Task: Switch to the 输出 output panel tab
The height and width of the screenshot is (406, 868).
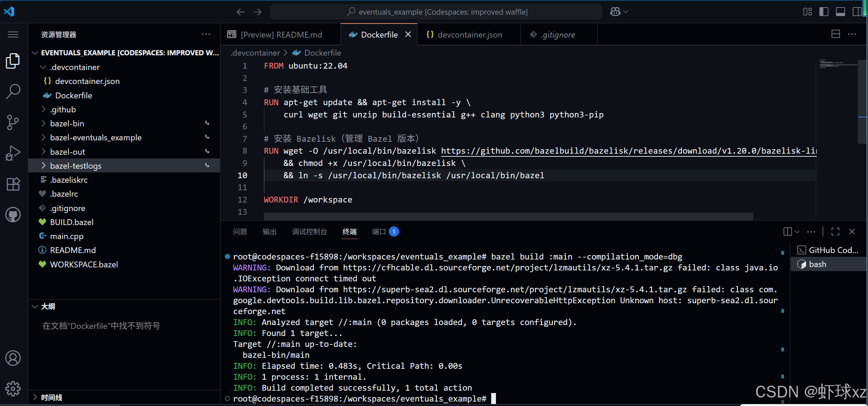Action: (270, 232)
